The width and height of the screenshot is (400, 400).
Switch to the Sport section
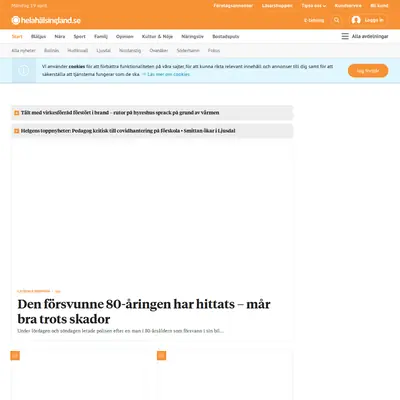pyautogui.click(x=80, y=36)
